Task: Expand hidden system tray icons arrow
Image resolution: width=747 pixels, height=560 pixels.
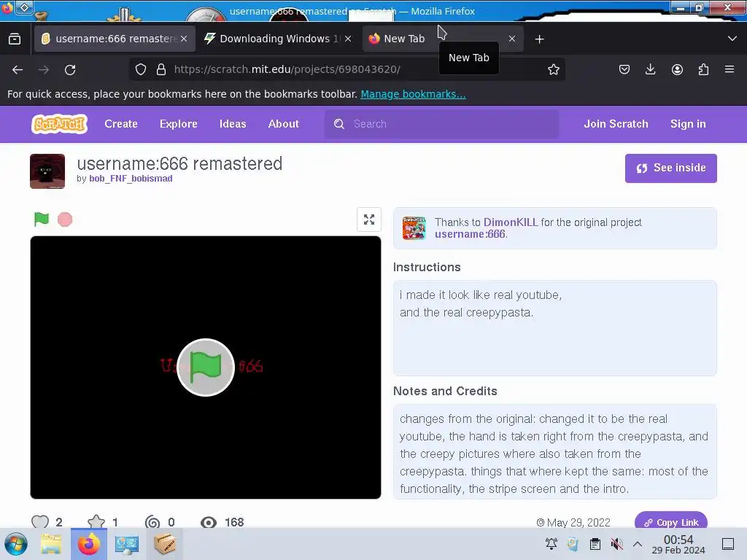Action: pyautogui.click(x=638, y=544)
